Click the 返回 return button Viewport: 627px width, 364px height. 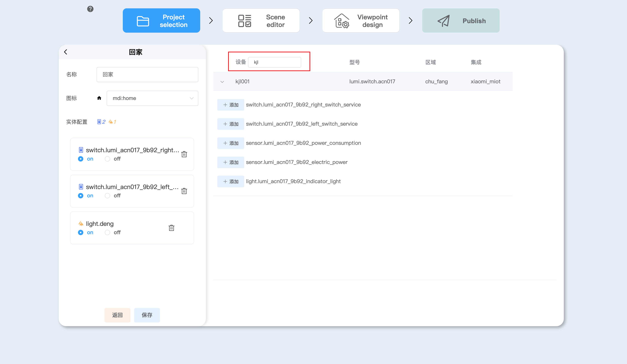click(117, 315)
